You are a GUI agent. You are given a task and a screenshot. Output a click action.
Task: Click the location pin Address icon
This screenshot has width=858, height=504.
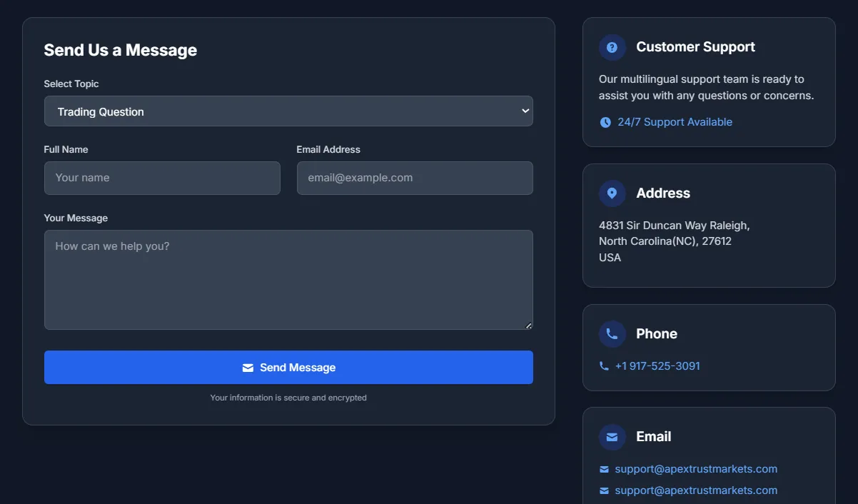[x=612, y=193]
